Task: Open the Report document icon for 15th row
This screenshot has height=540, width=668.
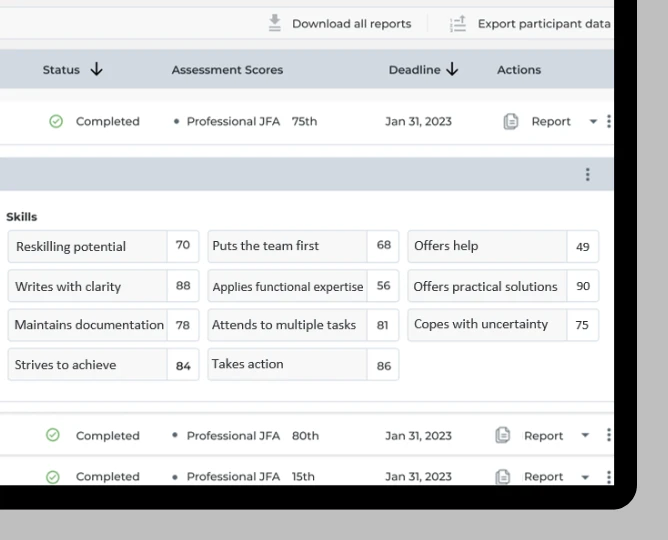Action: click(503, 477)
